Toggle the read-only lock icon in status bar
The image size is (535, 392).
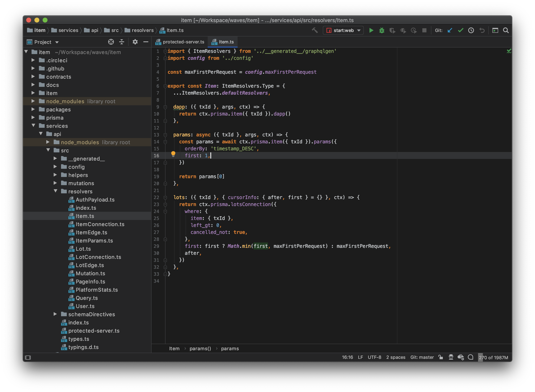pyautogui.click(x=441, y=357)
